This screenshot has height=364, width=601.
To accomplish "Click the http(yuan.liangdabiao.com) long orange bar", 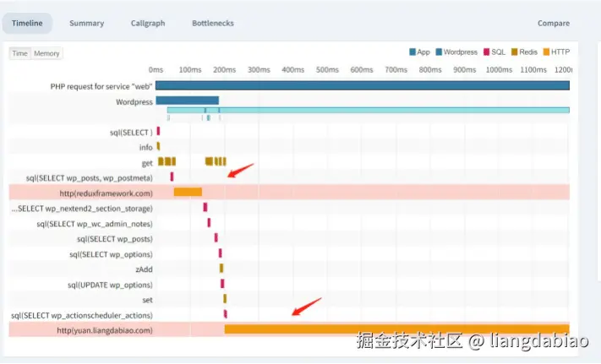I will tap(396, 329).
